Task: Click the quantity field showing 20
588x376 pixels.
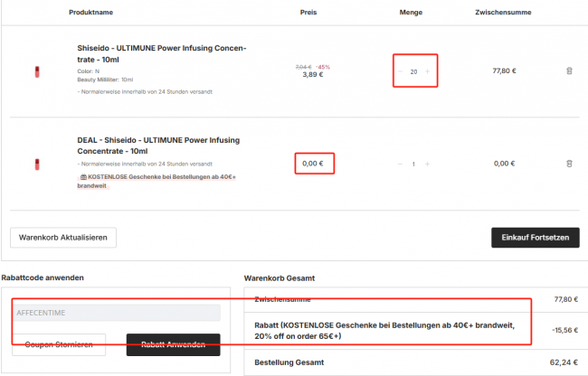Action: click(x=413, y=71)
